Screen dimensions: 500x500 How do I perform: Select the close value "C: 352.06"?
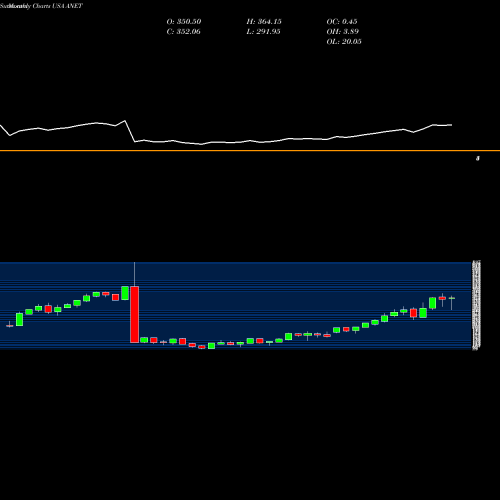pos(183,32)
